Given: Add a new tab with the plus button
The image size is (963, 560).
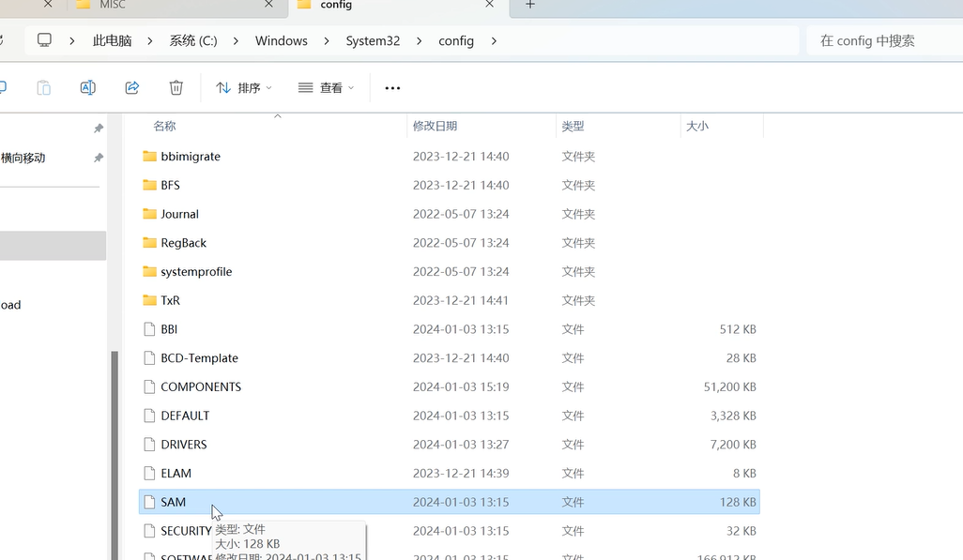Looking at the screenshot, I should [529, 6].
